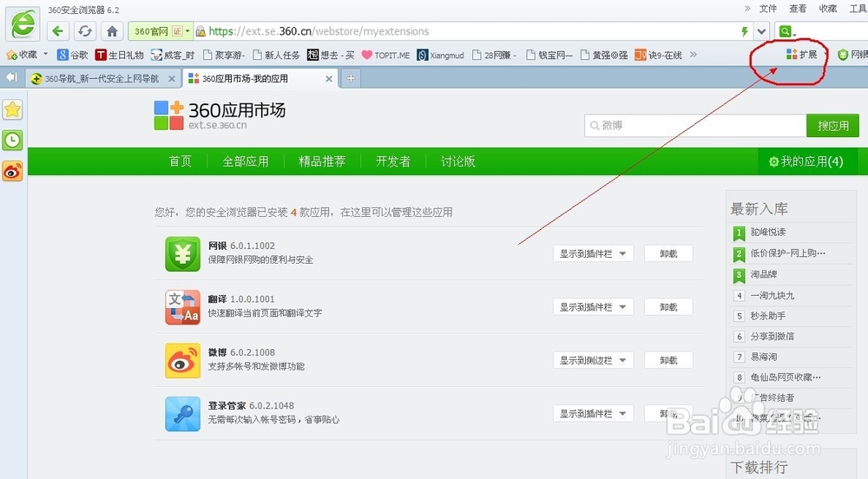
Task: Open the 收藏 menu in the title bar
Action: [827, 9]
